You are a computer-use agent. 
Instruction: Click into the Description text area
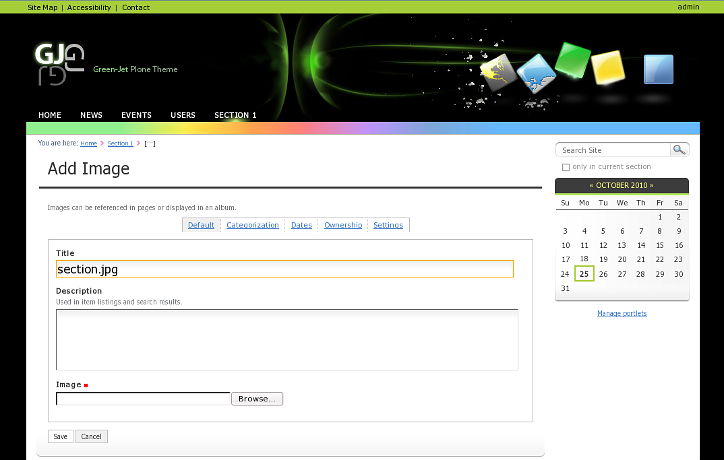pos(287,340)
